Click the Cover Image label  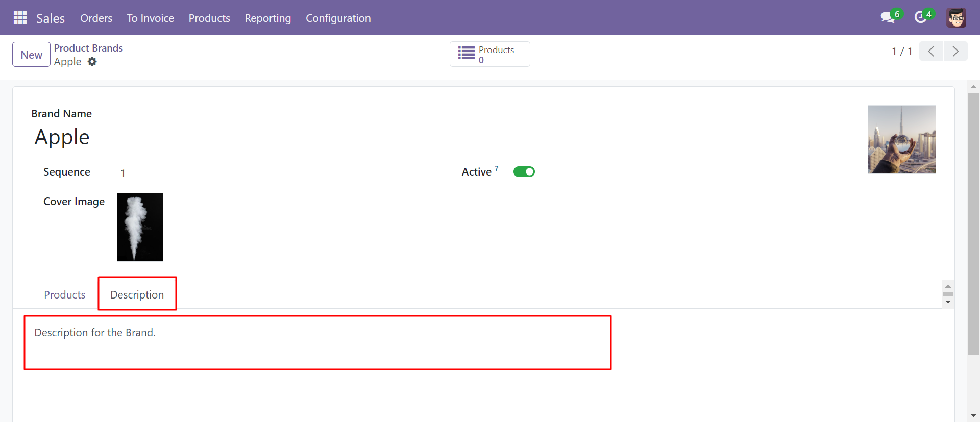(x=74, y=202)
